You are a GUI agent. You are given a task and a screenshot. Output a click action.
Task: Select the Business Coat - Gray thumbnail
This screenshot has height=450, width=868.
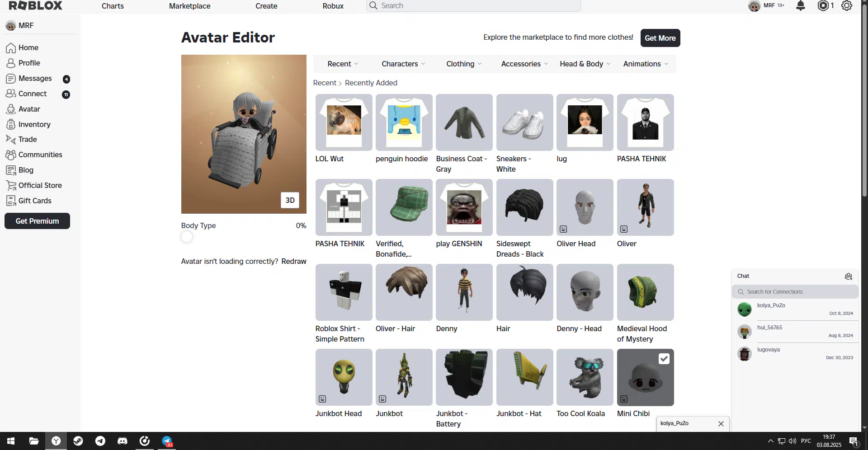coord(464,122)
